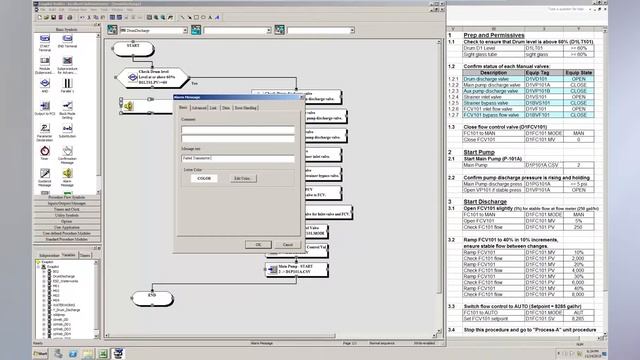Click the END terminal on the flowchart canvas
The width and height of the screenshot is (640, 360).
(152, 298)
